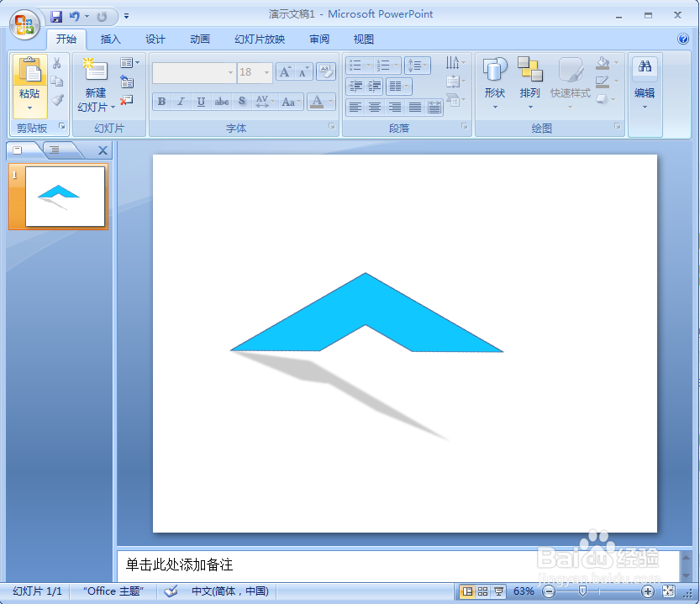
Task: Toggle Strikethrough abc formatting
Action: click(222, 102)
